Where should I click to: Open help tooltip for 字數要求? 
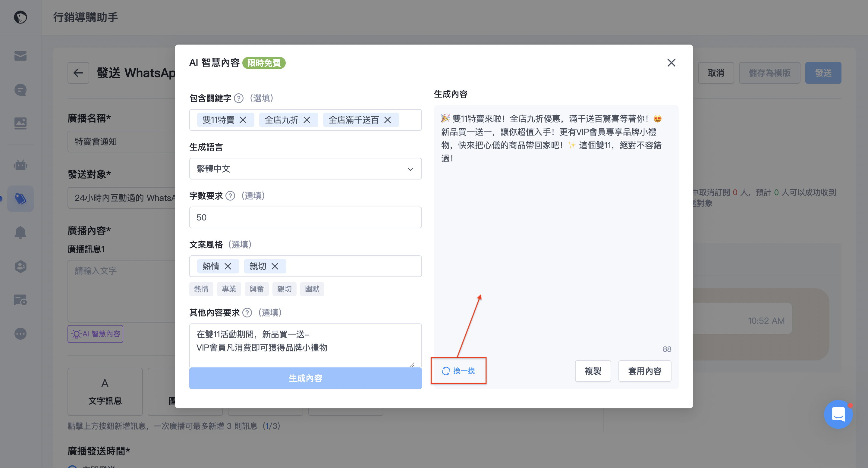point(230,196)
